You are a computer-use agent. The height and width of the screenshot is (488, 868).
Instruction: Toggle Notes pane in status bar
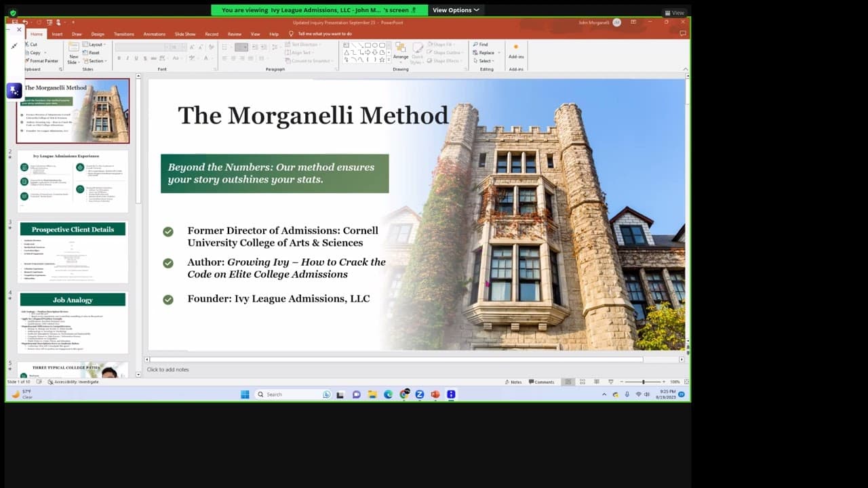[x=513, y=382]
